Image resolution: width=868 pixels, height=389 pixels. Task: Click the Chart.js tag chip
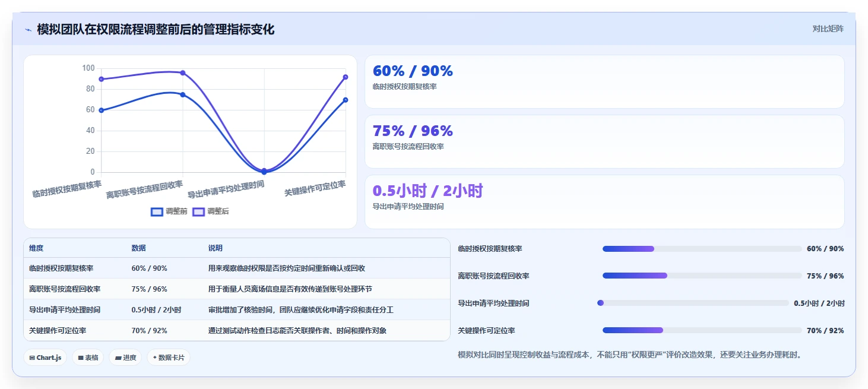45,358
